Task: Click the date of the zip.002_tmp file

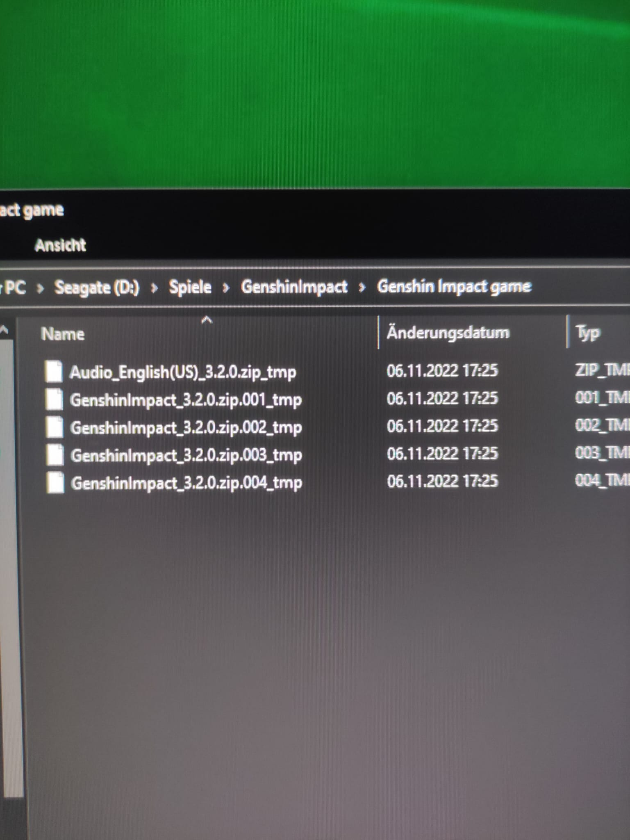Action: click(442, 426)
